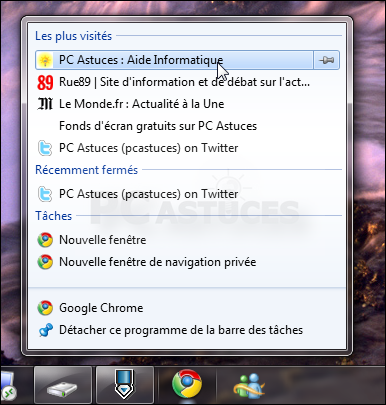Choose Nouvelle fenêtre task
Image resolution: width=386 pixels, height=405 pixels.
tap(187, 240)
